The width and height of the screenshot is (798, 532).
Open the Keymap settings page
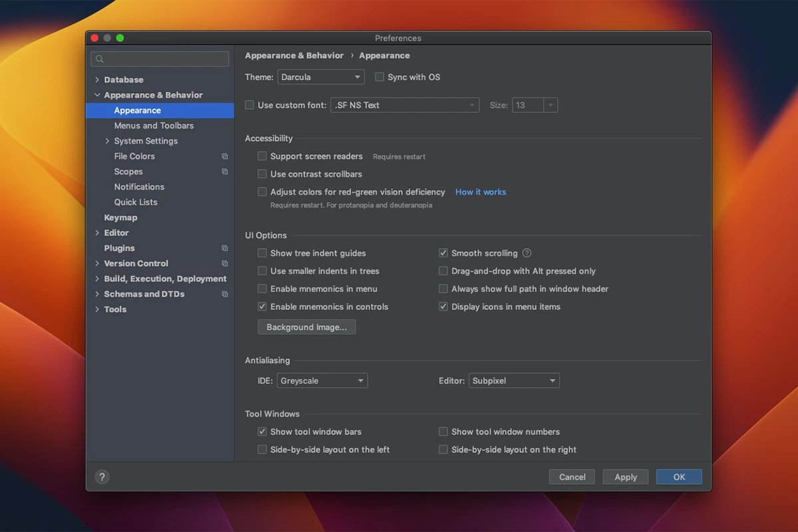[x=120, y=217]
